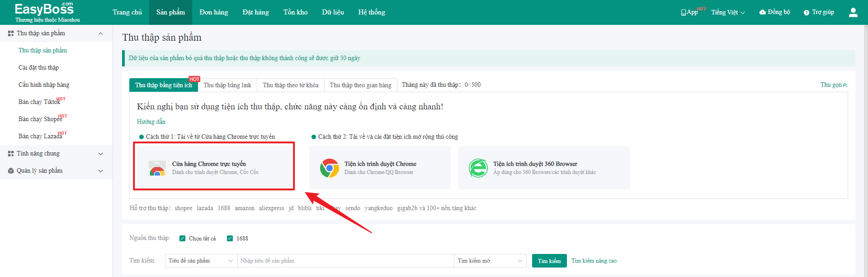Click the EasyBoss logo
This screenshot has width=868, height=277.
point(47,12)
